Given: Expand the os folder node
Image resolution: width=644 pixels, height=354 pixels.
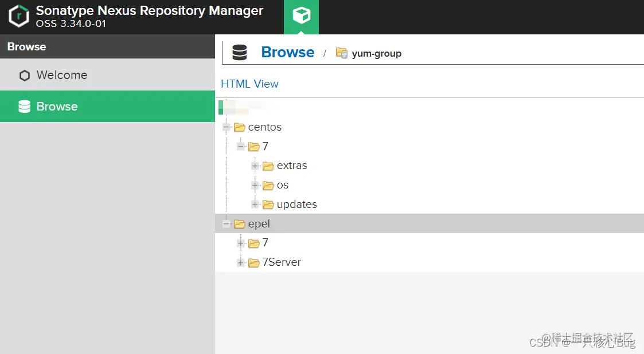Looking at the screenshot, I should tap(255, 186).
